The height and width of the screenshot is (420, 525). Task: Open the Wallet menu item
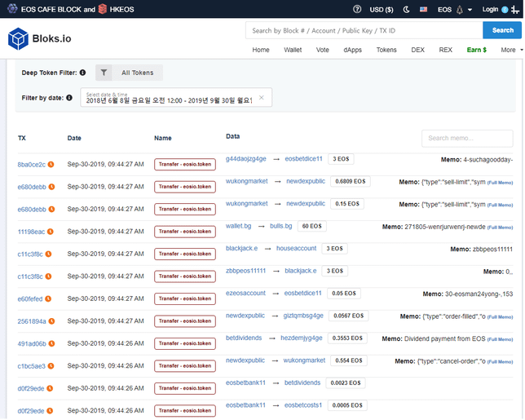[x=293, y=50]
